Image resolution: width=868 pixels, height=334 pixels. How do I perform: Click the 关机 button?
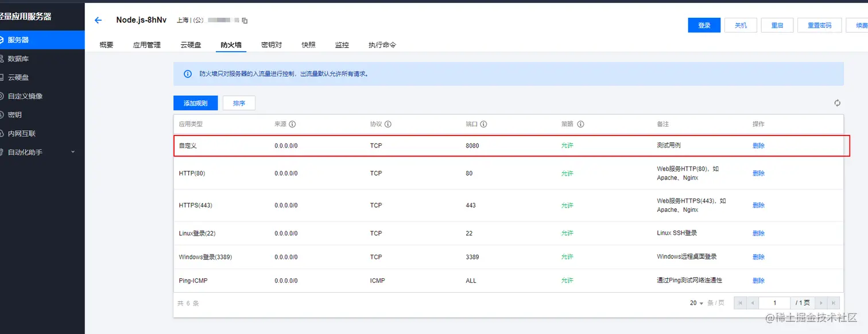pos(741,25)
